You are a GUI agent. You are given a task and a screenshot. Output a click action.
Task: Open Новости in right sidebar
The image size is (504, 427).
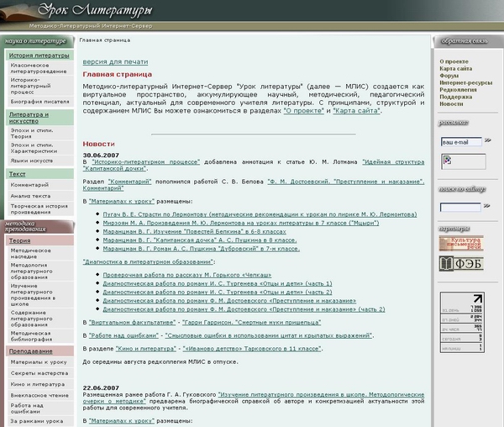[451, 103]
